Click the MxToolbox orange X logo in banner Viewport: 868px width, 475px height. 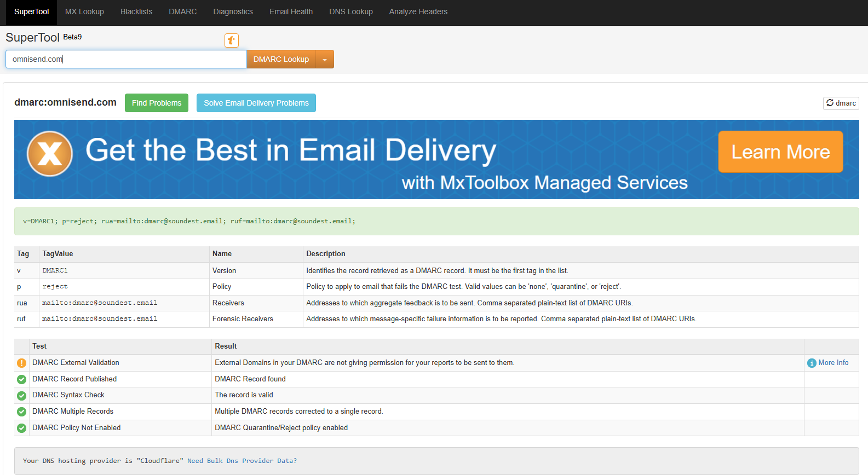pyautogui.click(x=50, y=154)
